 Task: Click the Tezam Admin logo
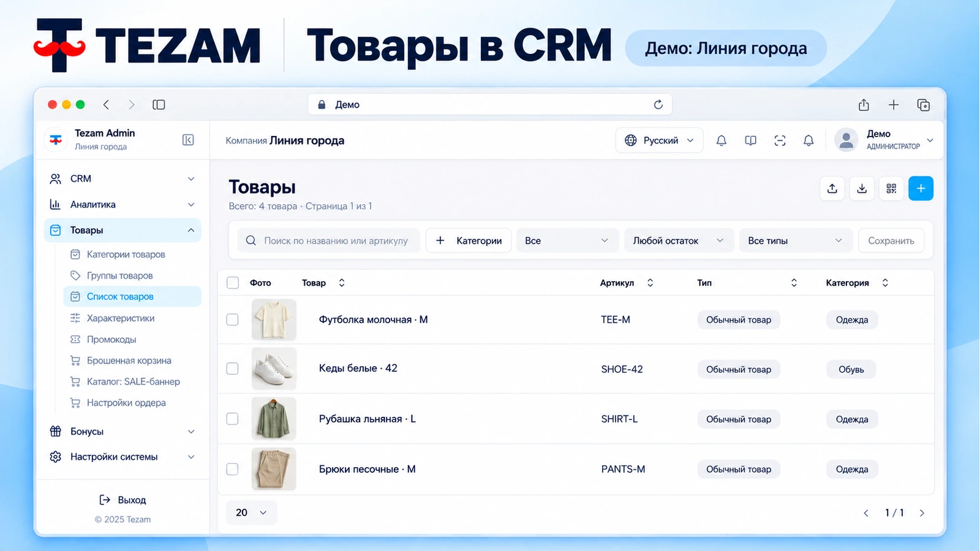point(56,140)
